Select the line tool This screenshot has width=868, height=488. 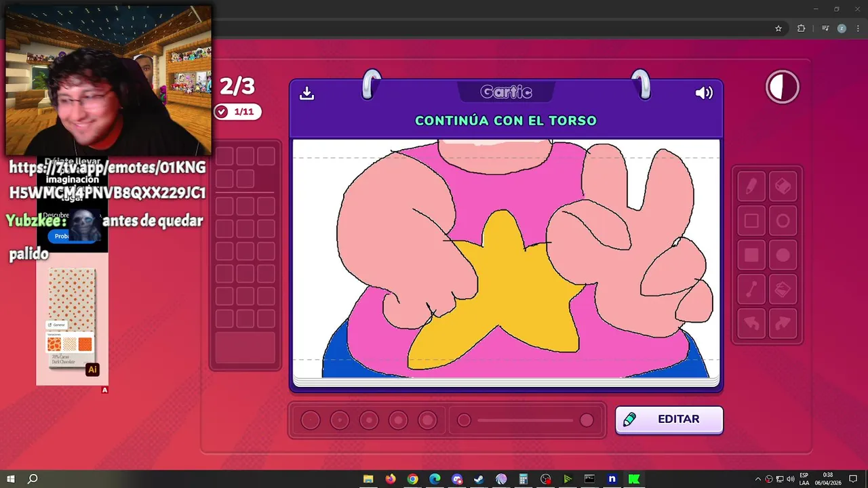(751, 290)
